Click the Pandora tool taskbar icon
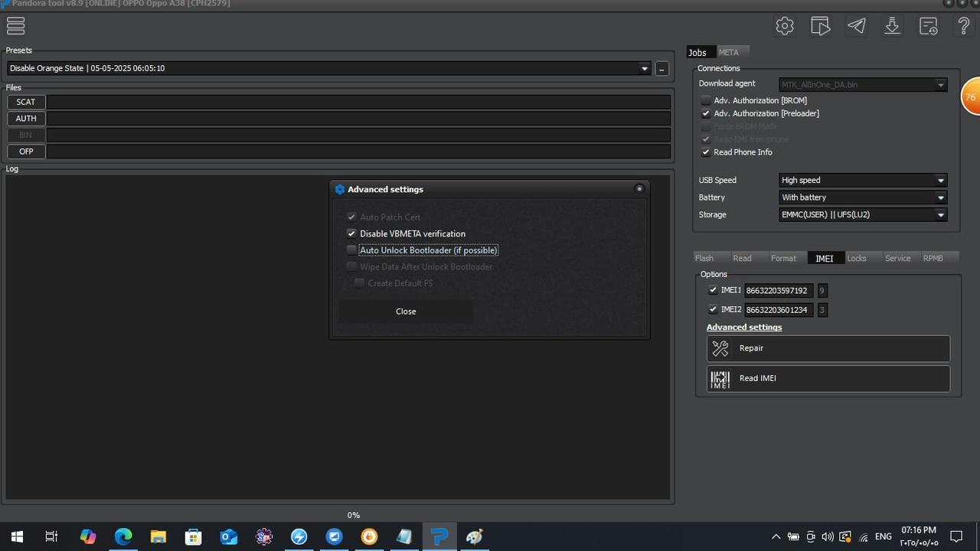The image size is (980, 551). [439, 536]
